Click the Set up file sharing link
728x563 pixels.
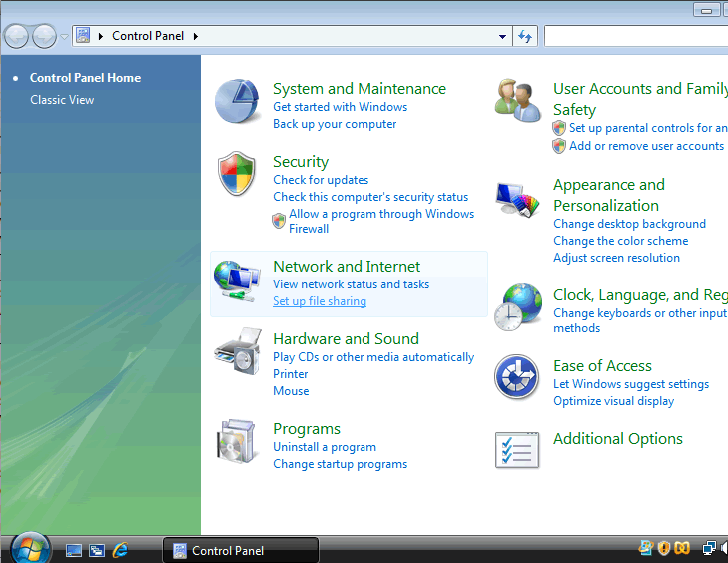pyautogui.click(x=320, y=301)
